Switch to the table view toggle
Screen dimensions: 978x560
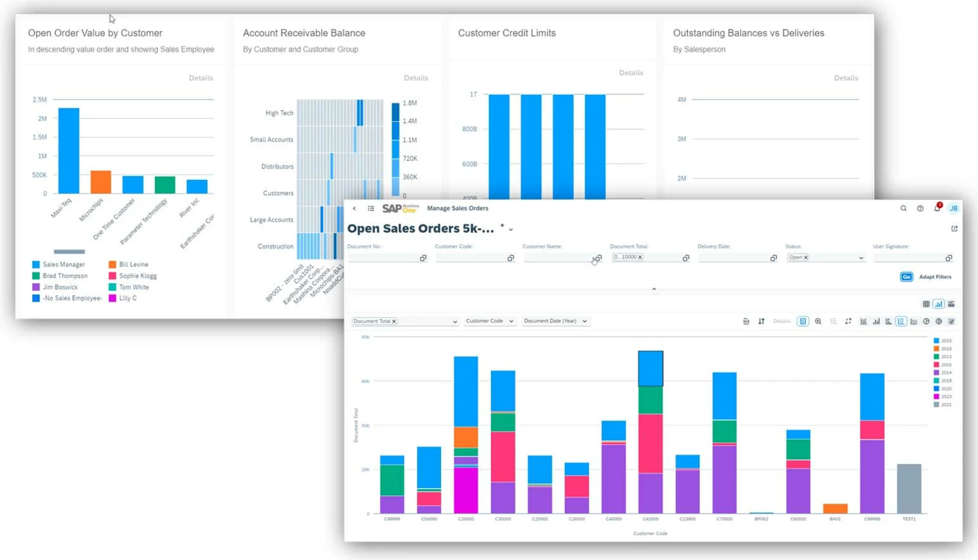(926, 304)
